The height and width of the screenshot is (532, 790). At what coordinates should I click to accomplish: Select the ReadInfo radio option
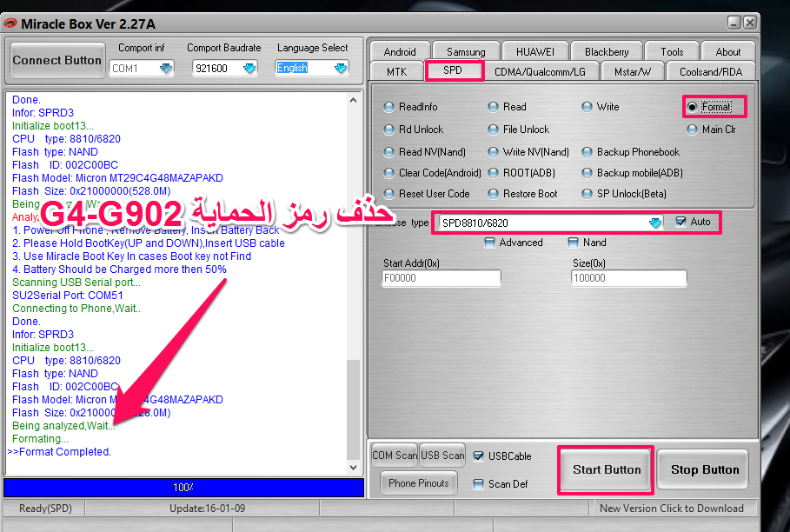pyautogui.click(x=410, y=107)
